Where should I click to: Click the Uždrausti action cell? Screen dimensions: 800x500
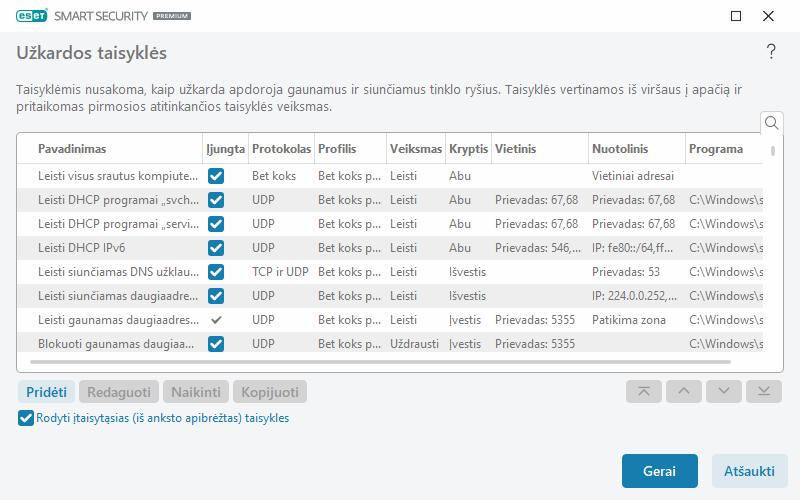414,344
